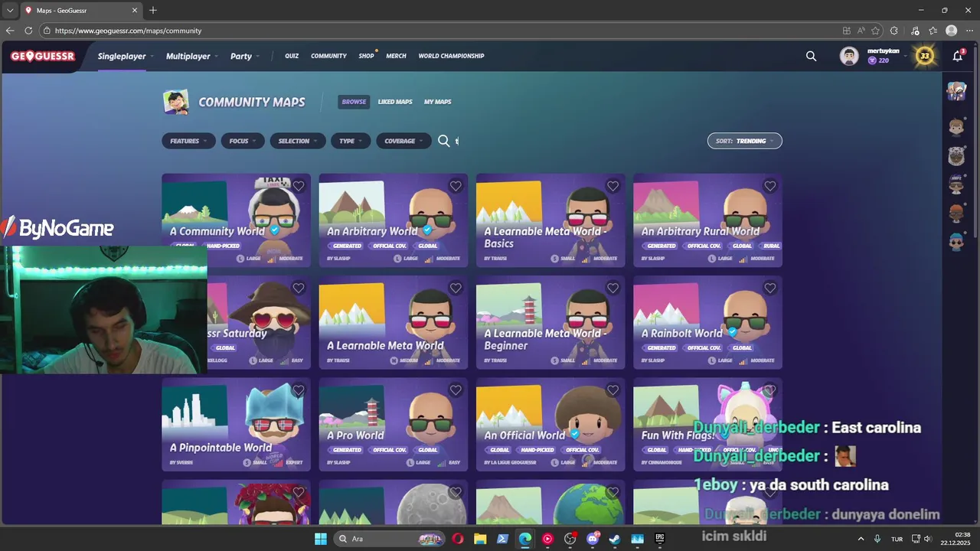Open the A Pinpointable World map card

pos(236,424)
